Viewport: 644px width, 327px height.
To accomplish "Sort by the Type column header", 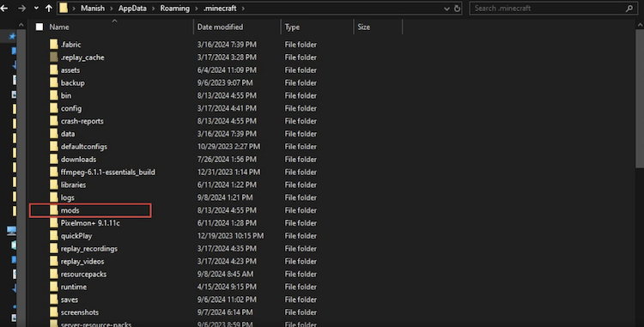I will (292, 27).
